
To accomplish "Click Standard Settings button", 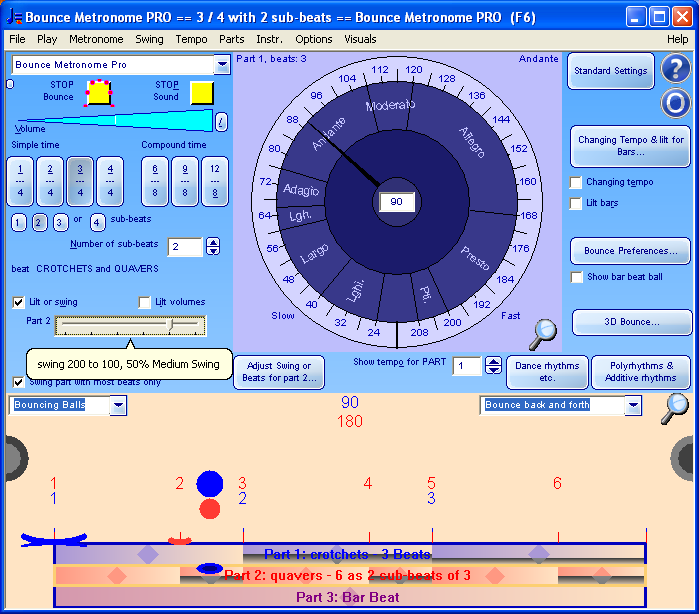I will coord(611,71).
